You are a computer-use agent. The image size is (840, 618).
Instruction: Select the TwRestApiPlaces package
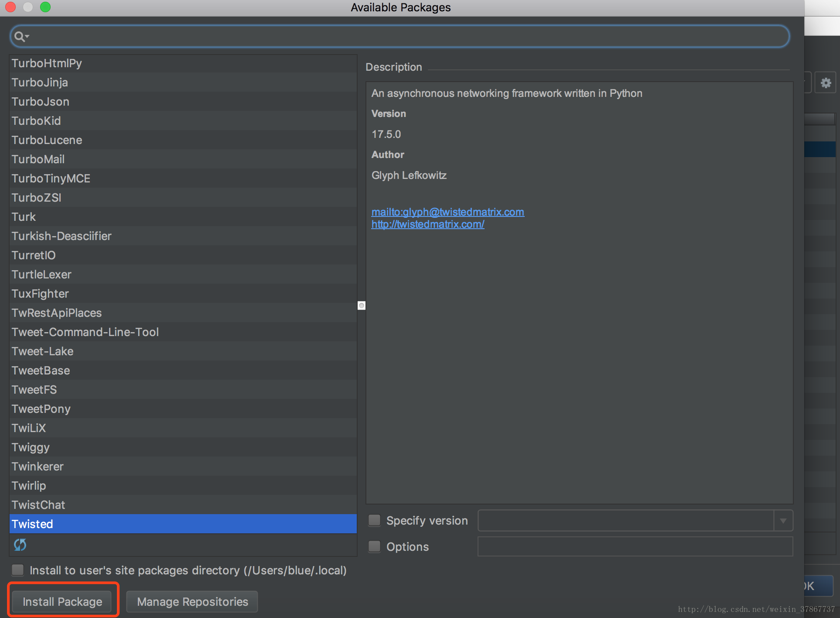pyautogui.click(x=183, y=312)
